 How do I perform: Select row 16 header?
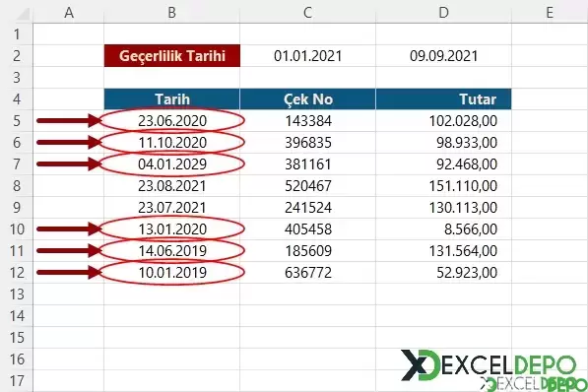17,359
